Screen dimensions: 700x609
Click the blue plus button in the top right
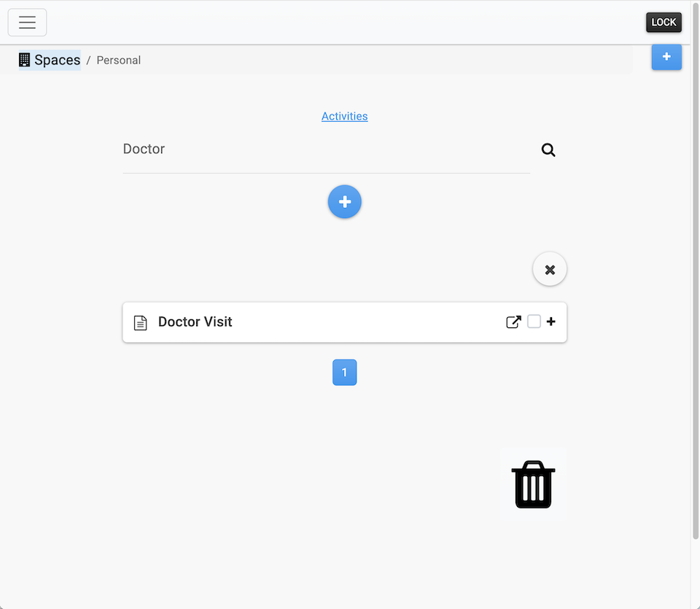(x=666, y=57)
